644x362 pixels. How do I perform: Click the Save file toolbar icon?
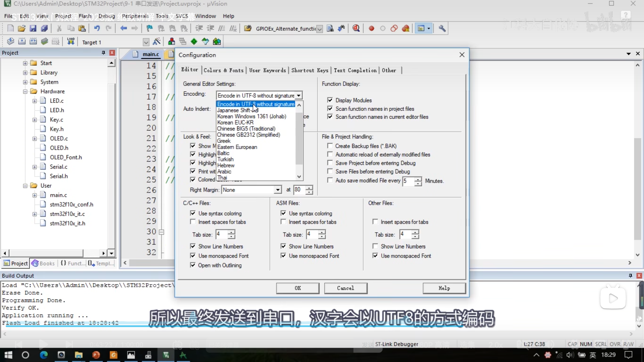click(33, 28)
